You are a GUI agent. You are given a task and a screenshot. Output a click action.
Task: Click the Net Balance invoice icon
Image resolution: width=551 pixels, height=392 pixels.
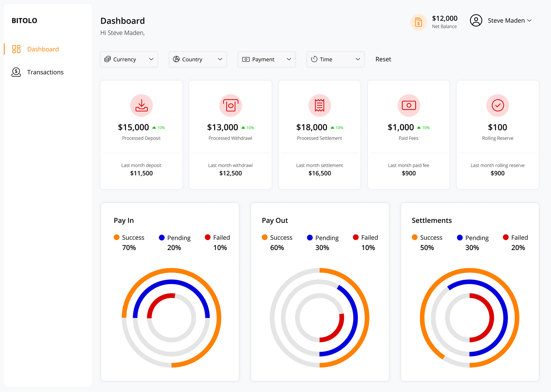(418, 22)
